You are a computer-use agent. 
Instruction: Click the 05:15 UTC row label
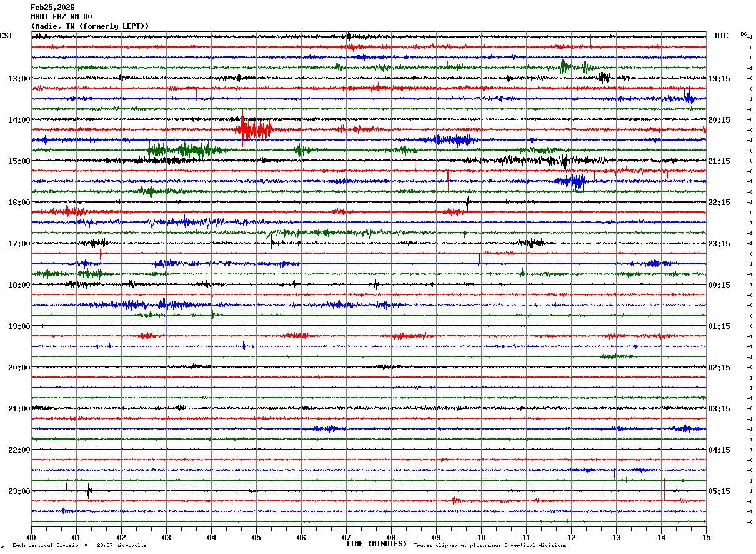click(x=719, y=491)
